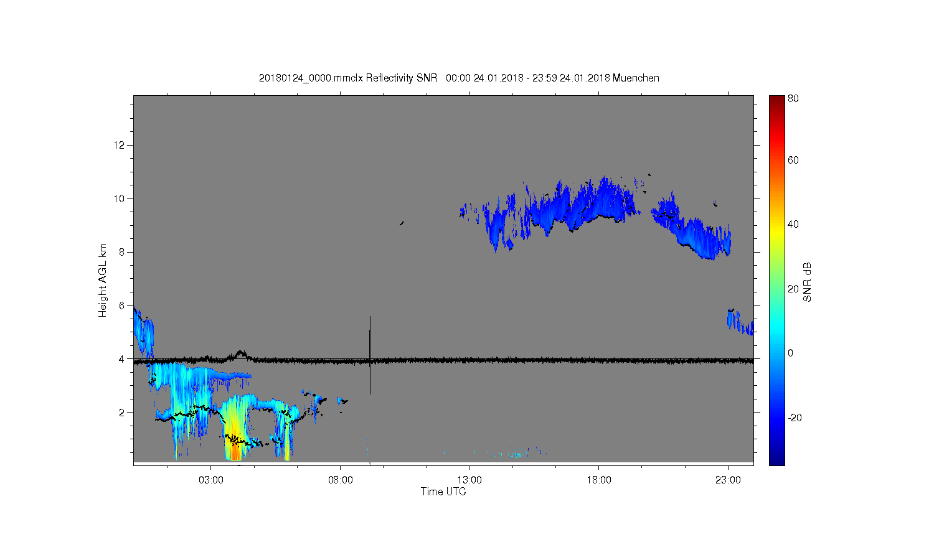Select the 'Height AGL km' axis label

tap(103, 280)
